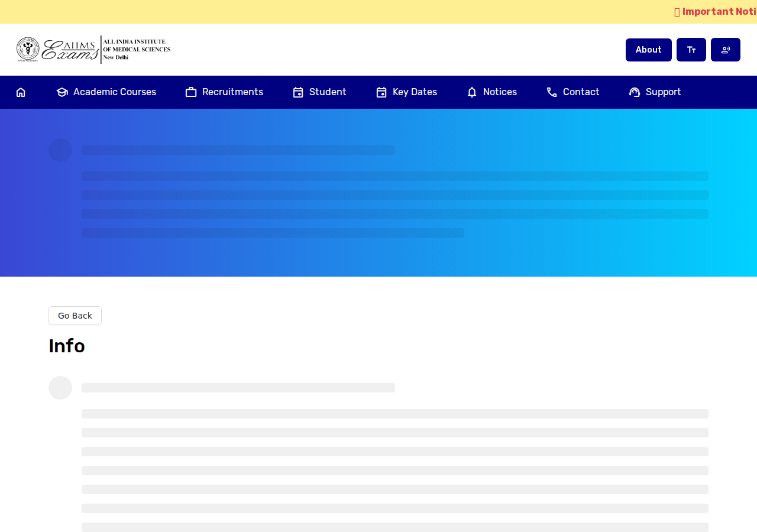Image resolution: width=757 pixels, height=532 pixels.
Task: Open the Support page
Action: pos(655,92)
